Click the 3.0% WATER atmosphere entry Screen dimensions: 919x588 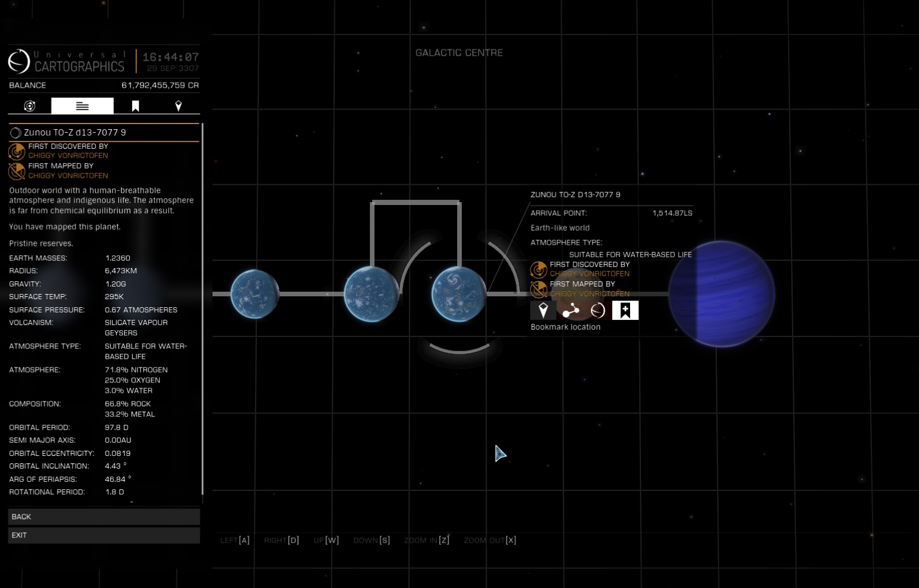click(129, 391)
